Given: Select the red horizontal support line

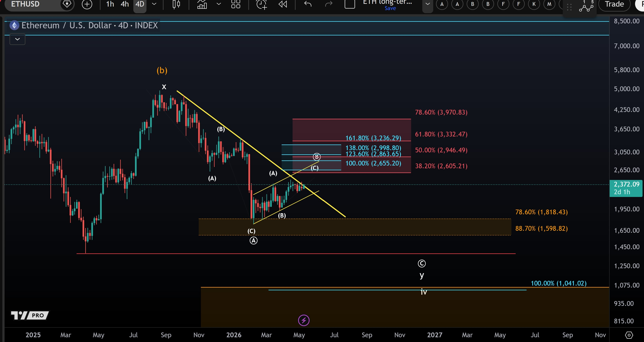Looking at the screenshot, I should [296, 254].
